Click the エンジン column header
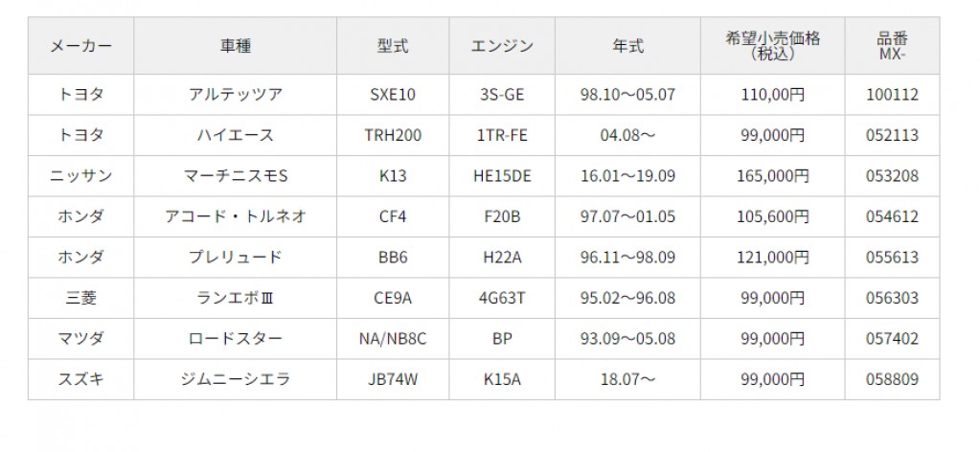The image size is (980, 452). point(502,46)
